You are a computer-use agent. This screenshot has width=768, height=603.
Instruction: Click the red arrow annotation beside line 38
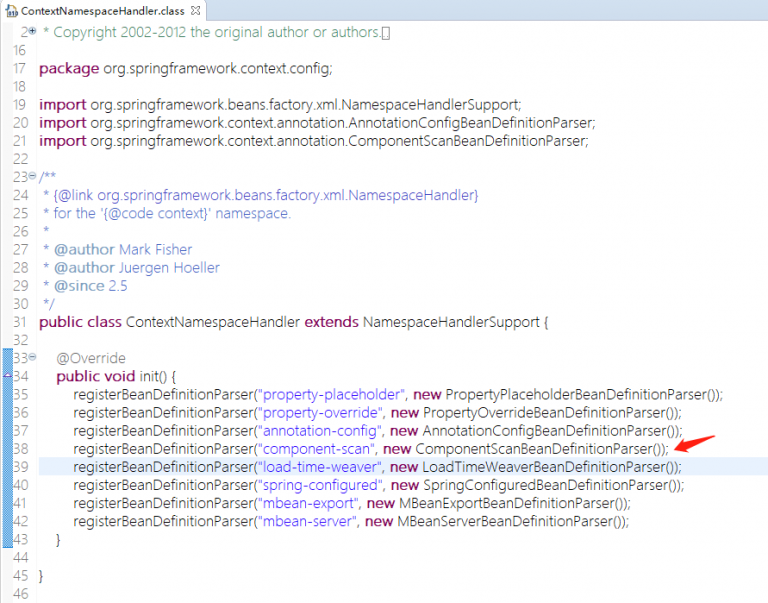[696, 441]
